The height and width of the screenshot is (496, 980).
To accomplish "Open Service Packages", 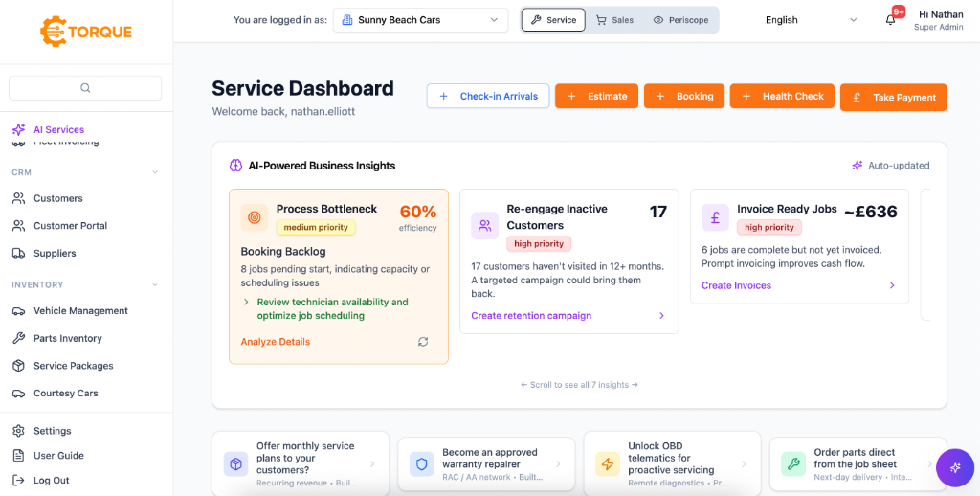I will click(74, 366).
